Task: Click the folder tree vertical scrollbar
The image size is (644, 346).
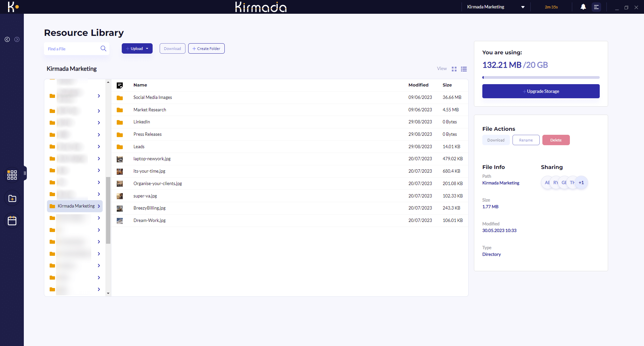Action: pos(108,210)
